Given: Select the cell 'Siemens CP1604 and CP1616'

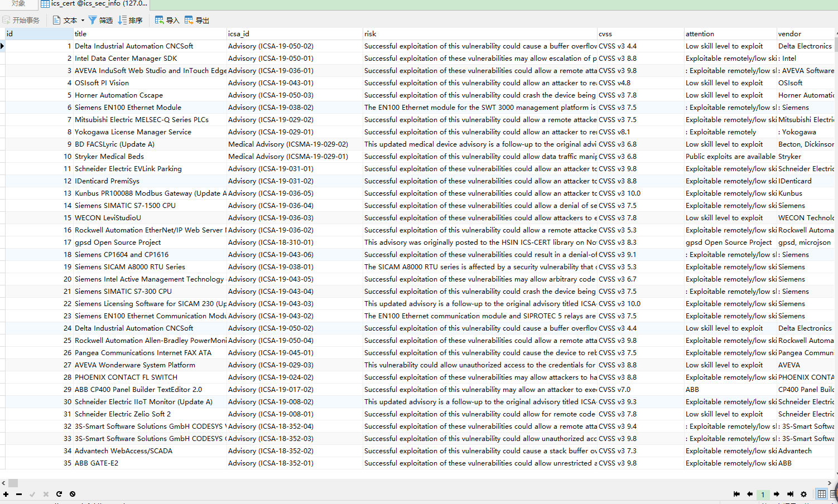Looking at the screenshot, I should coord(150,255).
